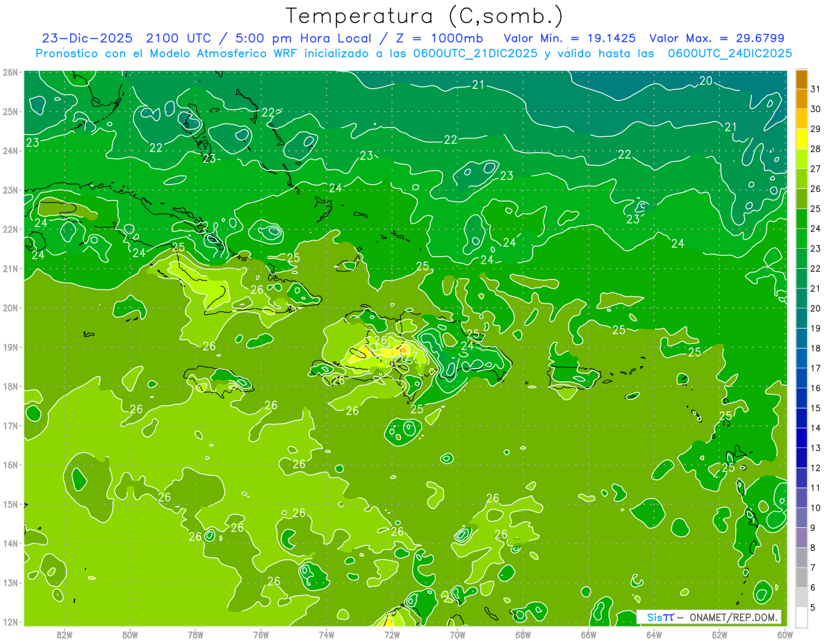
Task: Click the colorbar label "29"
Action: pyautogui.click(x=815, y=129)
